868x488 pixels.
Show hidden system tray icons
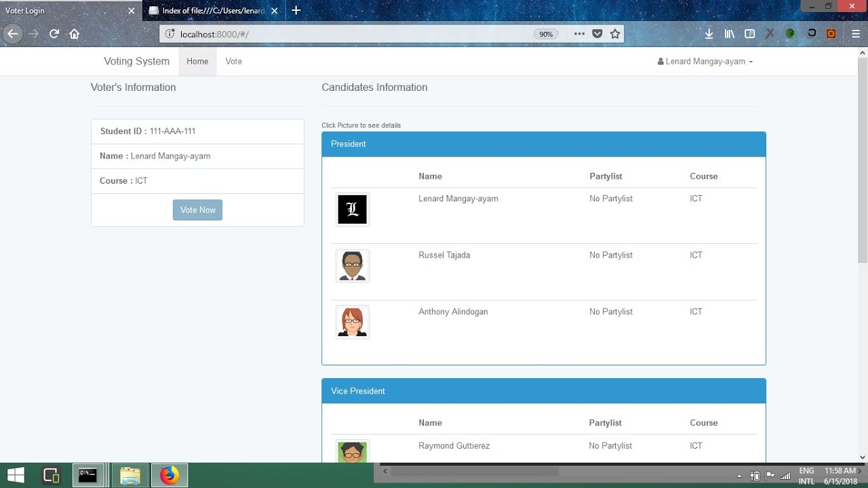(739, 476)
